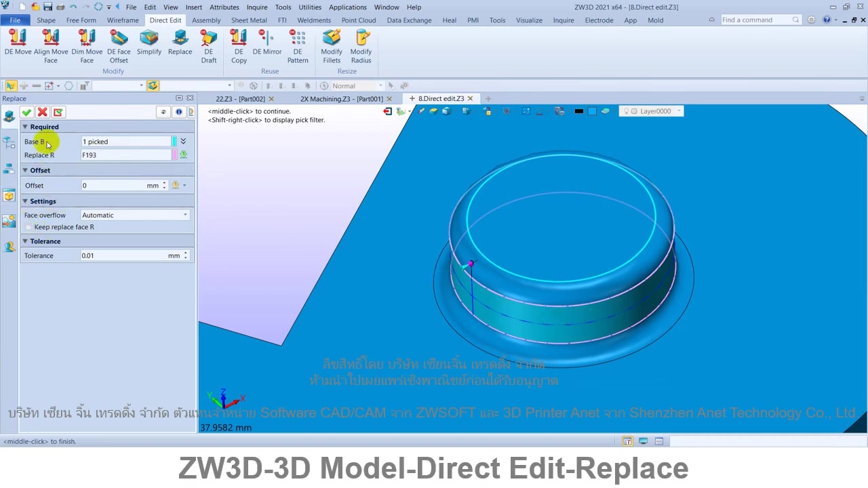Image resolution: width=868 pixels, height=488 pixels.
Task: Choose Align Move Face tool
Action: point(51,47)
